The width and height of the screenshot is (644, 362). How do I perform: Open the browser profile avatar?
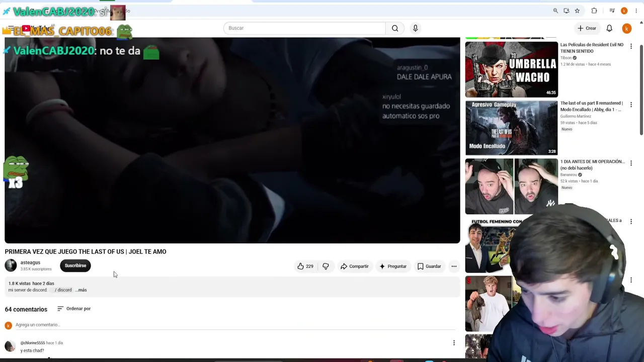(x=624, y=11)
